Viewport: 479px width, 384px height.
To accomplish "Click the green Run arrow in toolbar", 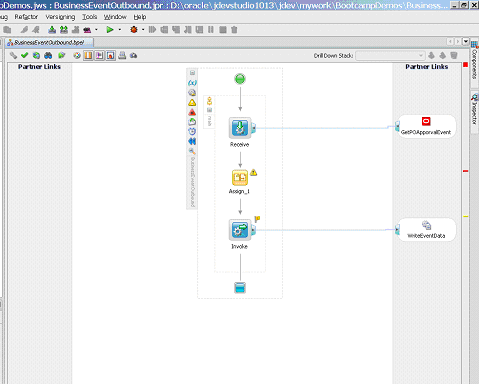I will point(110,30).
